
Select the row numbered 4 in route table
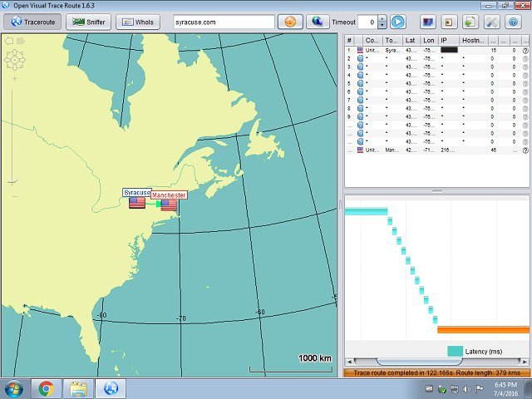[436, 75]
